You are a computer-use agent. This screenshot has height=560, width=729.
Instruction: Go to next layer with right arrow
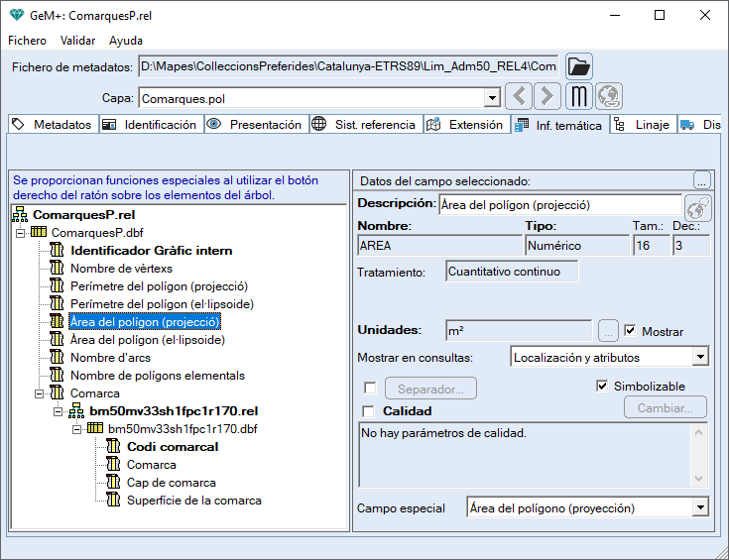click(x=547, y=97)
